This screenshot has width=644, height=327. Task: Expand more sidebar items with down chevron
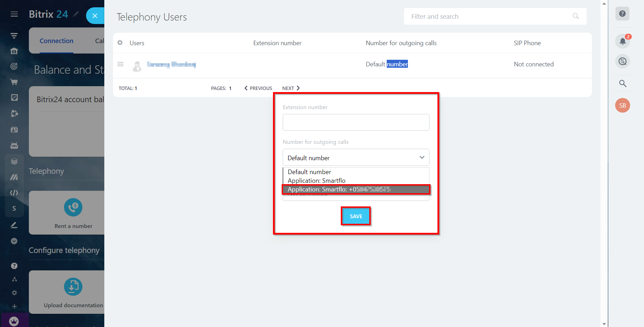click(14, 241)
